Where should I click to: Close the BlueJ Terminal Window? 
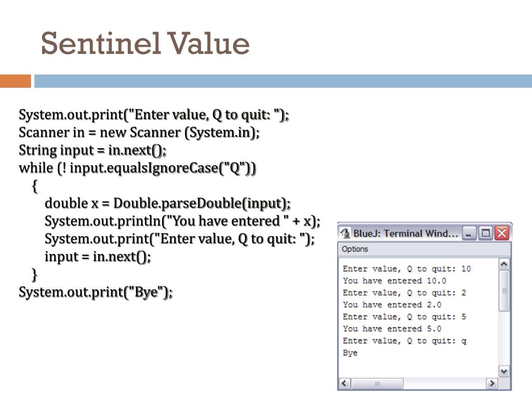[x=502, y=233]
